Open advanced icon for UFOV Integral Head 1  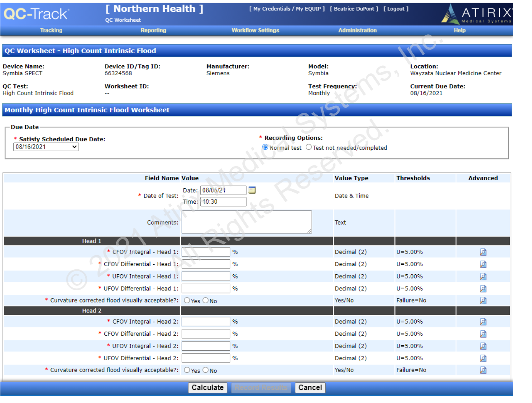point(483,277)
